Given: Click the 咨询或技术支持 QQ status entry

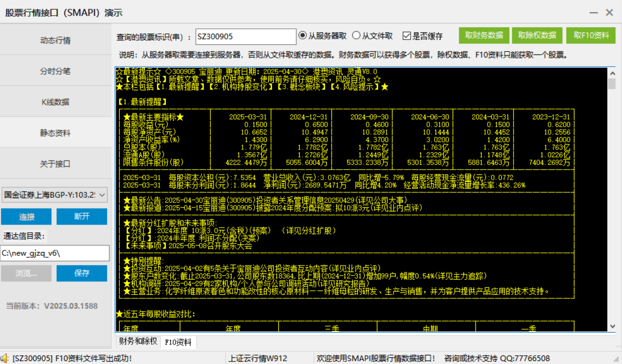Looking at the screenshot, I should pos(497,358).
